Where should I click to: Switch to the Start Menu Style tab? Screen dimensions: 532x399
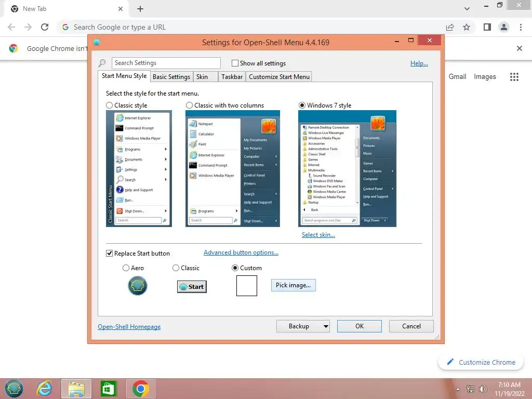(x=124, y=76)
